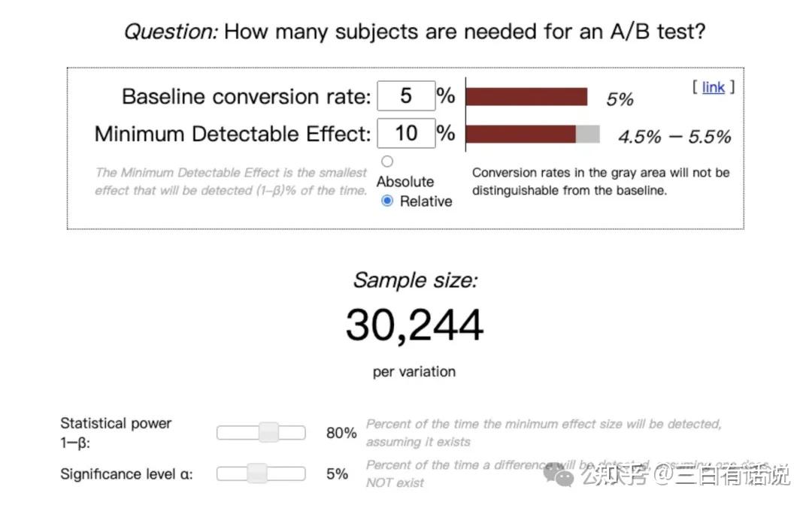
Task: Select the Absolute radio button
Action: (387, 161)
